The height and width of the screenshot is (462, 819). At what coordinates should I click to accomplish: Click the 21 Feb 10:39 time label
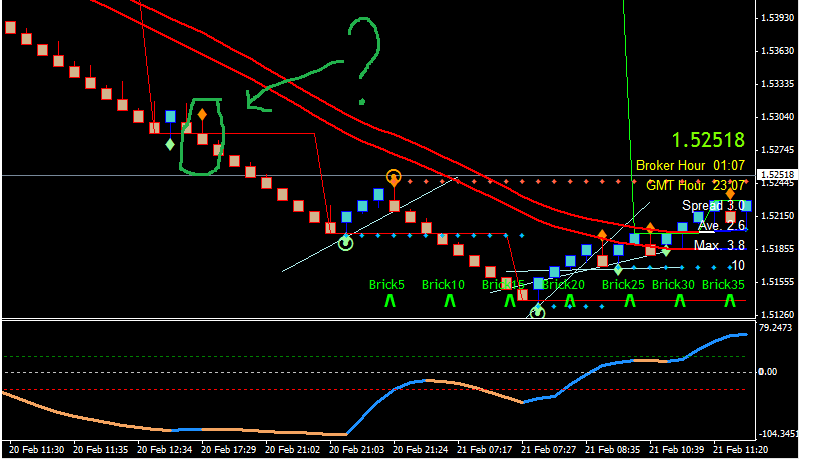677,449
